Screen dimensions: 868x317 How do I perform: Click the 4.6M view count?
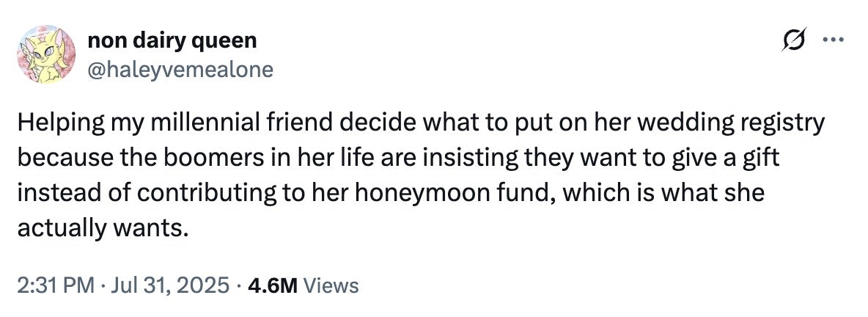[x=273, y=285]
